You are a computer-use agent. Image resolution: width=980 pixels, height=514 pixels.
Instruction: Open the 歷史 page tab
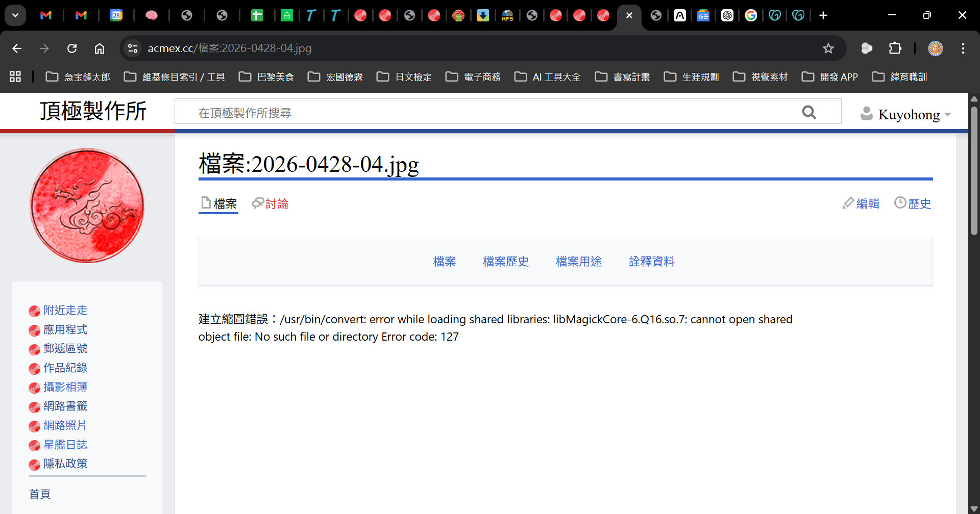[913, 203]
